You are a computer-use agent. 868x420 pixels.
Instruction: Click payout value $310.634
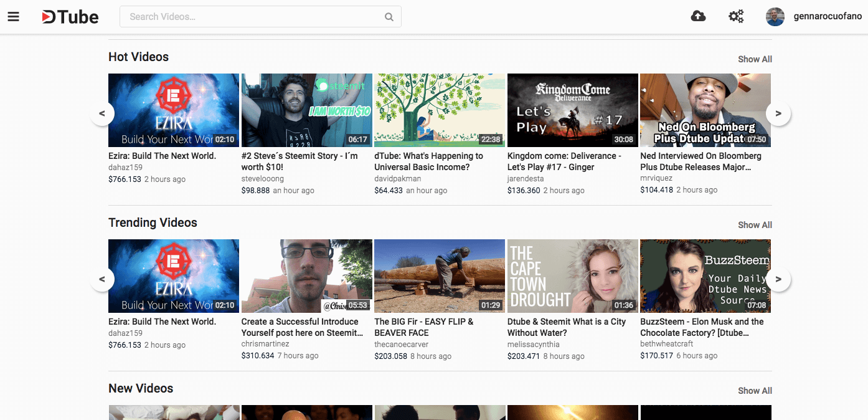(x=258, y=356)
